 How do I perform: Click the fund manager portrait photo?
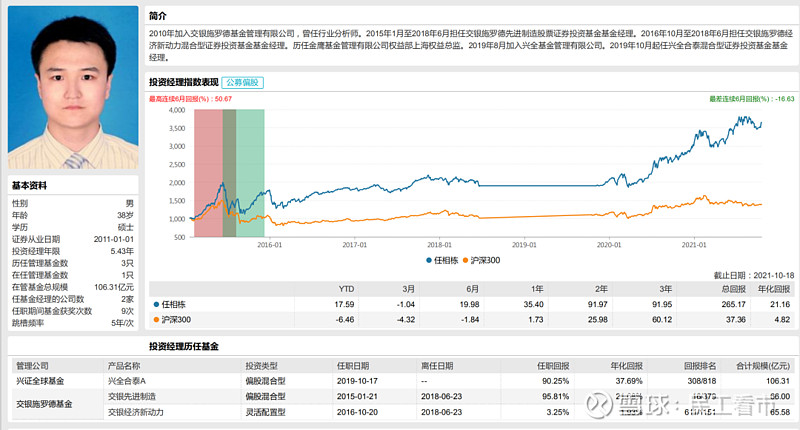[x=73, y=87]
